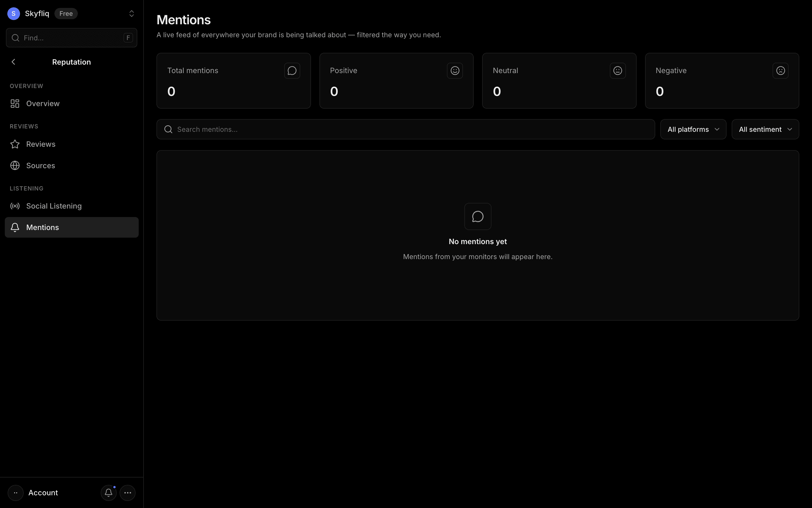Click the Social Listening broadcast icon
This screenshot has height=508, width=812.
point(15,206)
